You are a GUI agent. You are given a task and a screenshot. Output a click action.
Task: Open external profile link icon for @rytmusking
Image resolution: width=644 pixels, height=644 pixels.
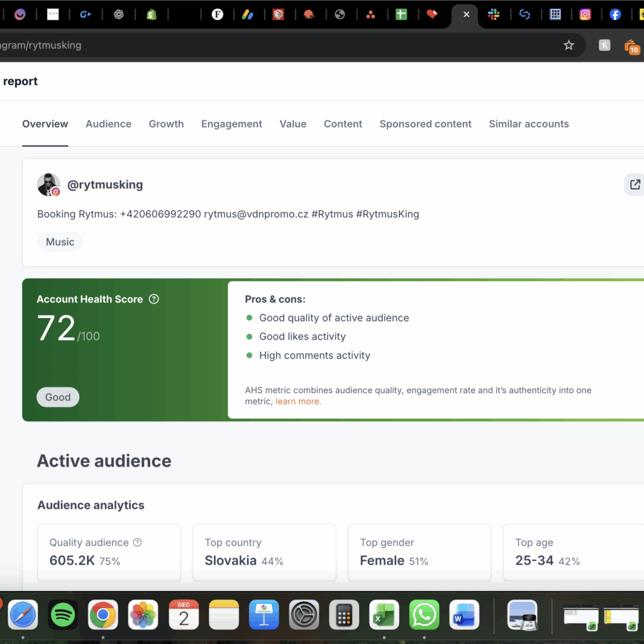(x=635, y=185)
